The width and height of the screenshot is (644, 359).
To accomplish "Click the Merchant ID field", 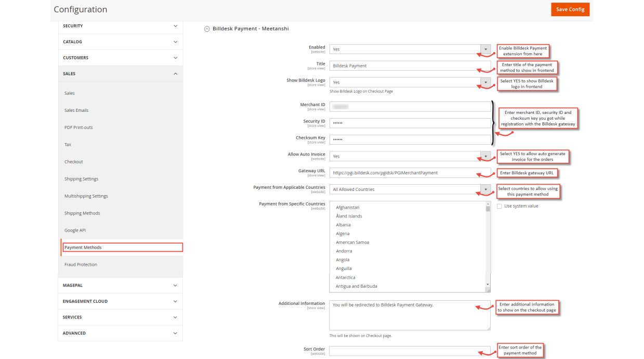I will click(x=410, y=107).
